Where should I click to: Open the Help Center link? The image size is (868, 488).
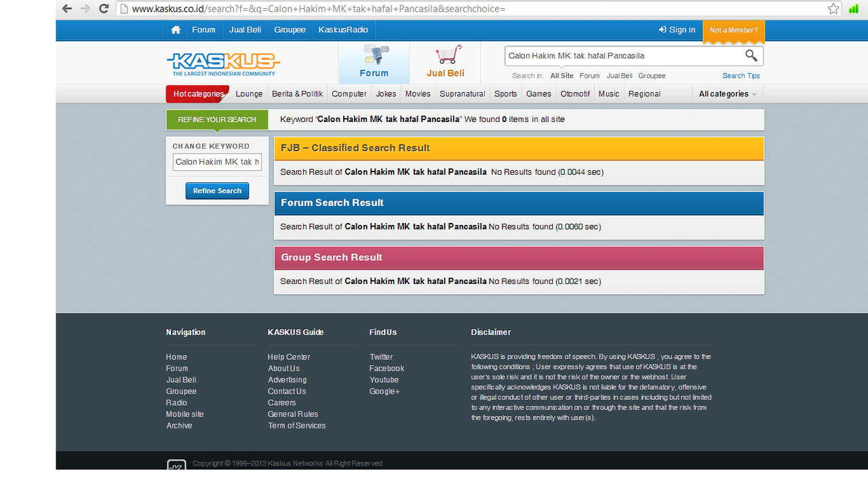tap(289, 357)
